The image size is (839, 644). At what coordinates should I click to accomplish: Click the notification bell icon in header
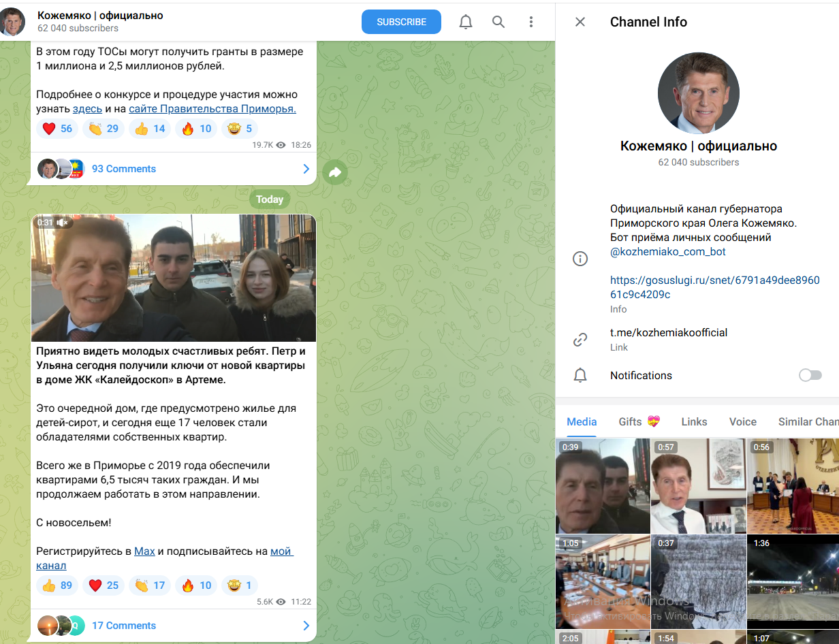(466, 22)
